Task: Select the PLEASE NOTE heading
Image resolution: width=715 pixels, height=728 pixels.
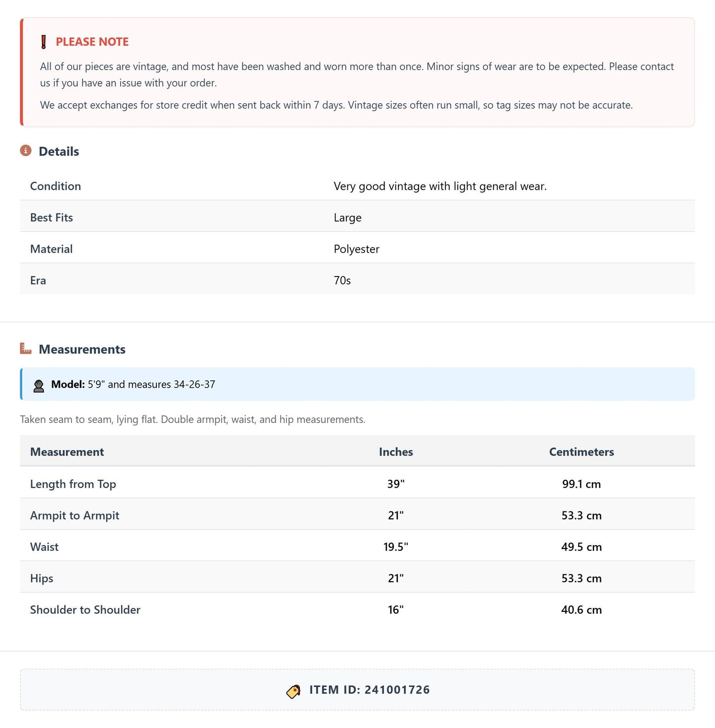Action: coord(92,42)
